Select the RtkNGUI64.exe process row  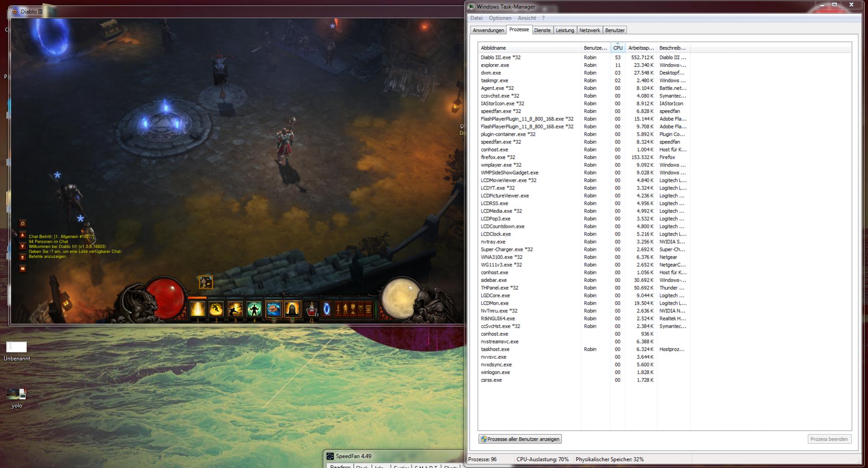click(x=584, y=319)
